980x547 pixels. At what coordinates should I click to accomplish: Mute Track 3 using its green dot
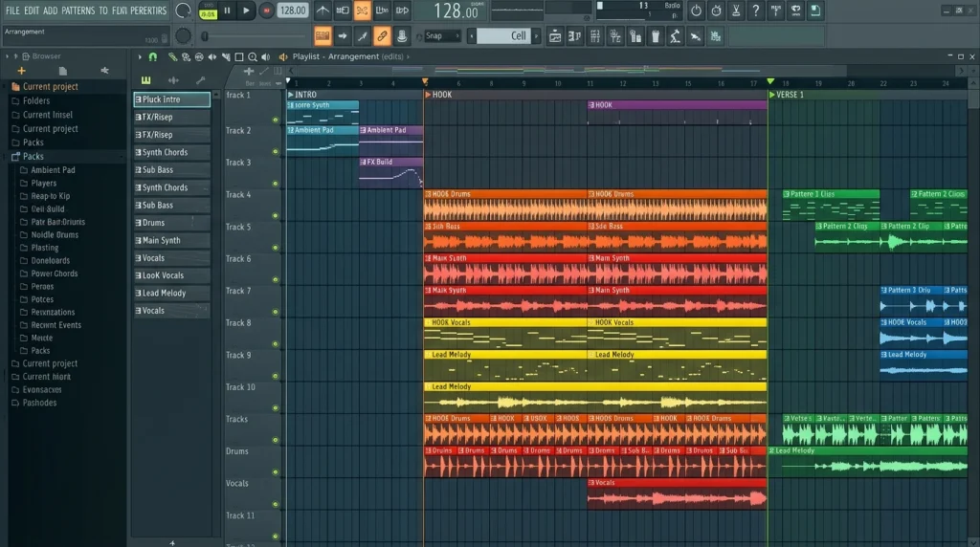(275, 184)
